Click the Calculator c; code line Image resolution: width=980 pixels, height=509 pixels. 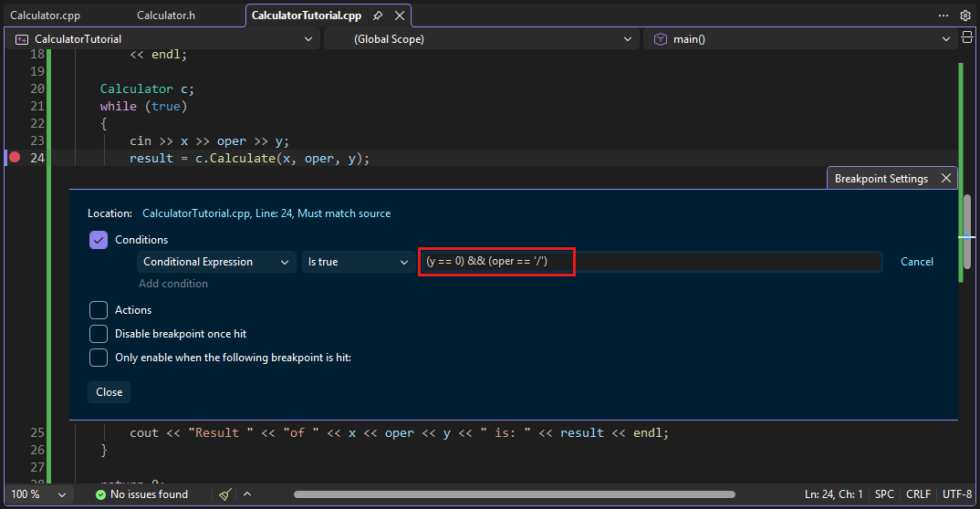tap(147, 88)
